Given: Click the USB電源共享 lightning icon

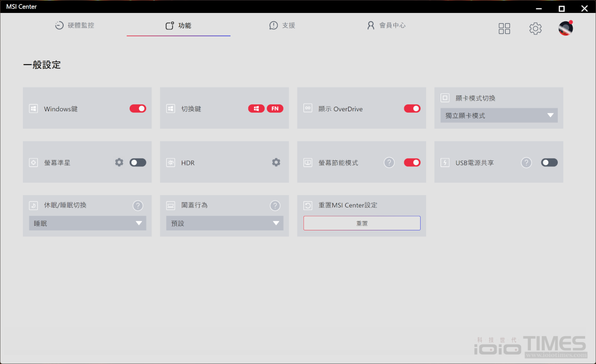Looking at the screenshot, I should tap(445, 162).
